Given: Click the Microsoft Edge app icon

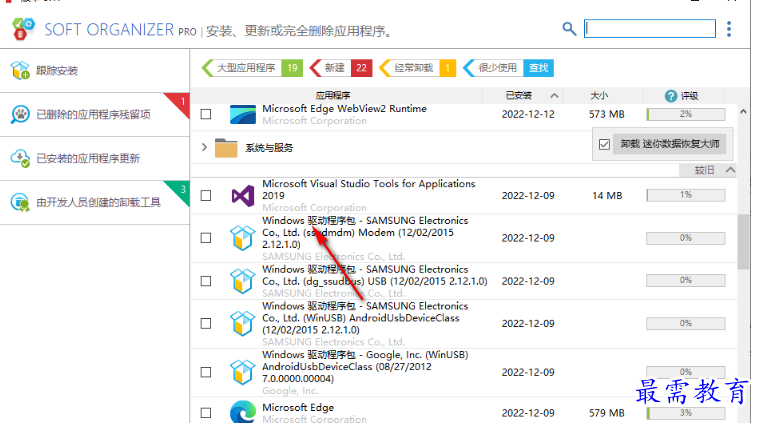Looking at the screenshot, I should 243,412.
